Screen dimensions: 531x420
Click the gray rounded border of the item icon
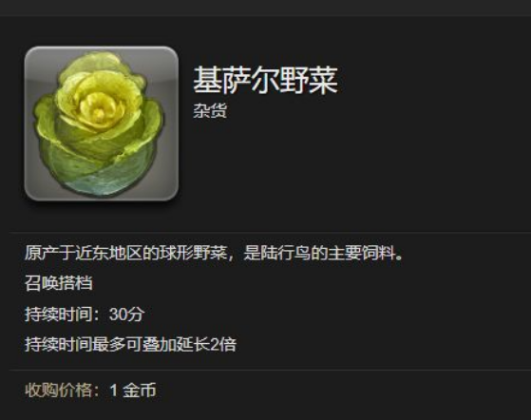point(102,48)
